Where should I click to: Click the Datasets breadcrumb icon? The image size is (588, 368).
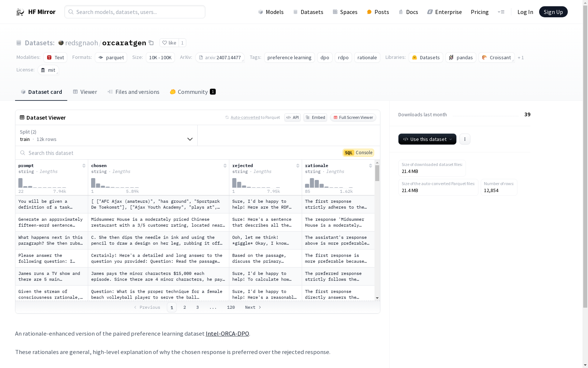pyautogui.click(x=19, y=43)
